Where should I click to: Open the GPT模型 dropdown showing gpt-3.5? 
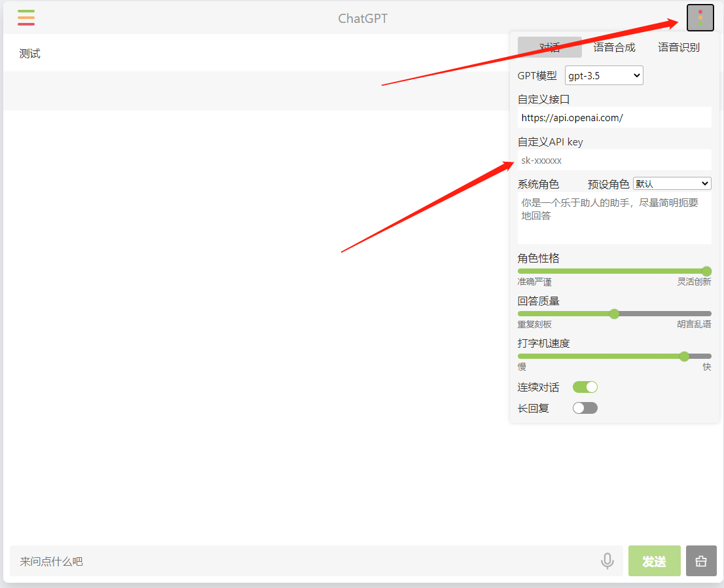point(604,76)
